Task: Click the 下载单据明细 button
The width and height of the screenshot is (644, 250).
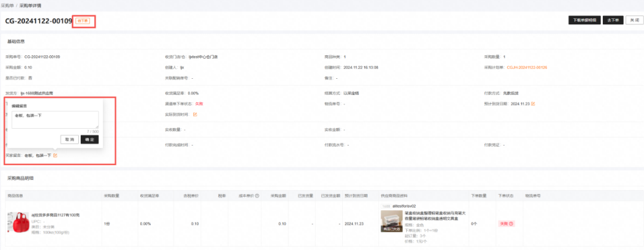Action: pos(585,20)
